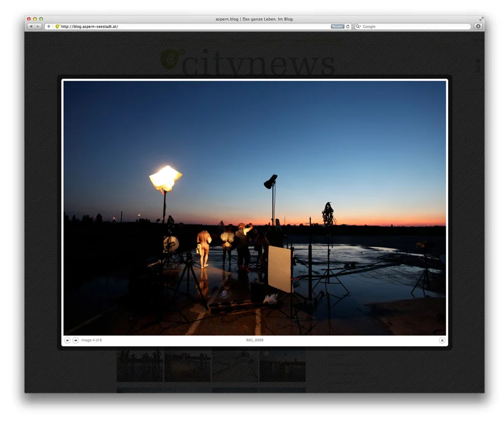Viewport: 504px width, 422px height.
Task: Click the Safari back arrow button
Action: point(31,26)
